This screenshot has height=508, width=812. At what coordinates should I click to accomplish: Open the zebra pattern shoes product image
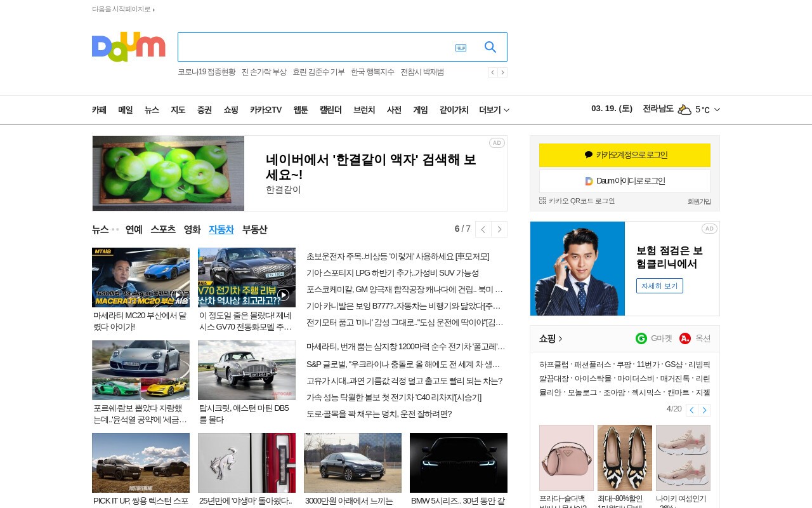click(625, 458)
